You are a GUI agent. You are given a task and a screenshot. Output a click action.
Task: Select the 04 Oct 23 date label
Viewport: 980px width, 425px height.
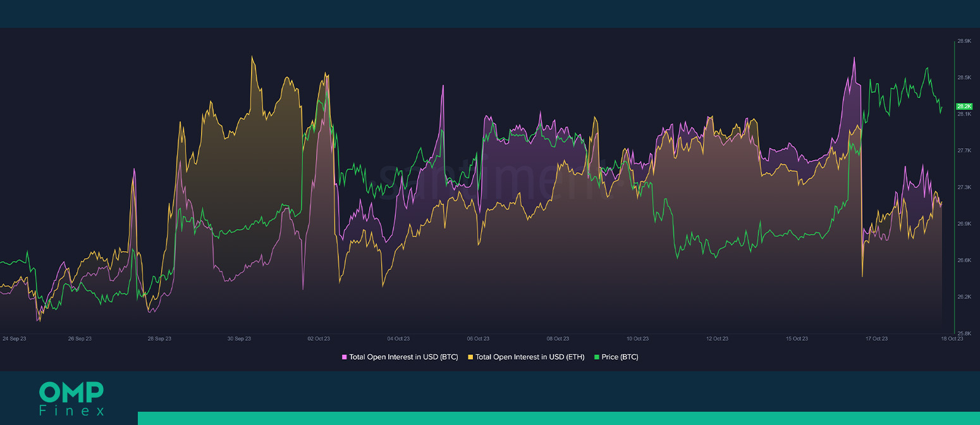click(398, 339)
